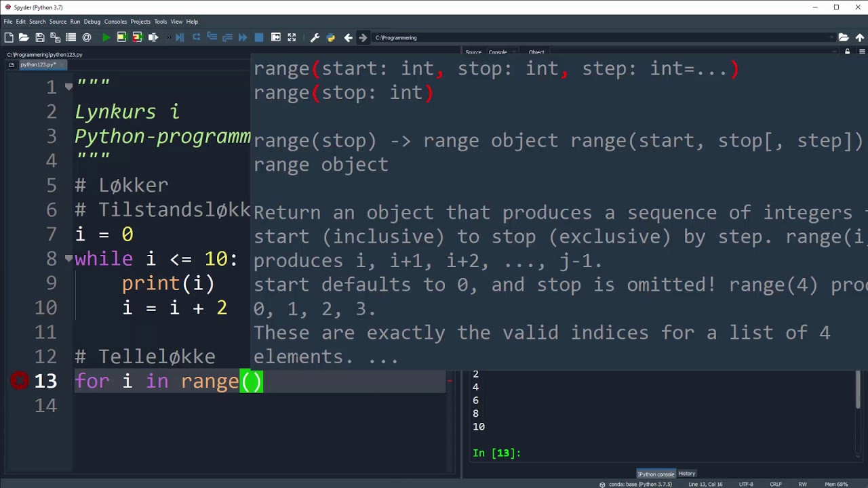Open the Tools menu
Image resolution: width=868 pixels, height=488 pixels.
[160, 22]
